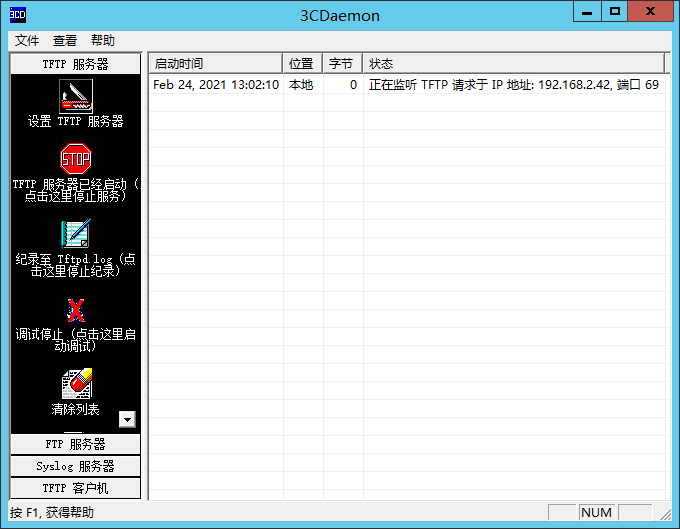680x529 pixels.
Task: Select the Feb 24, 2021 13:02:10 entry
Action: pyautogui.click(x=216, y=85)
